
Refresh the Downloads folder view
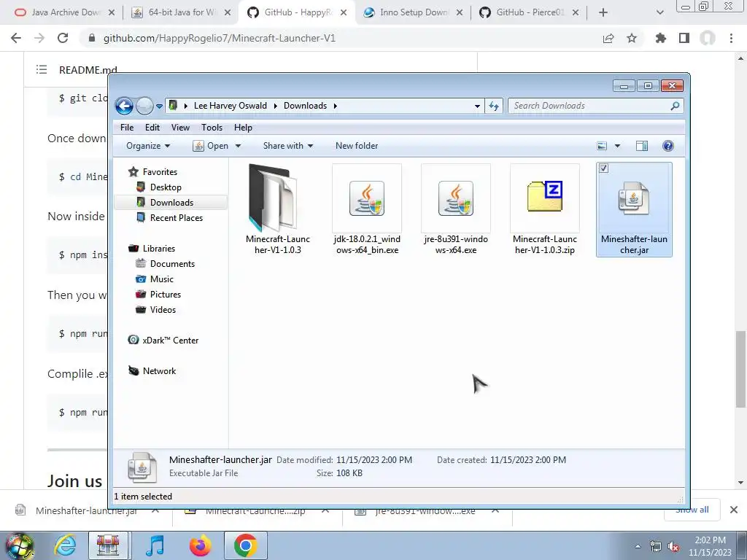(x=494, y=106)
